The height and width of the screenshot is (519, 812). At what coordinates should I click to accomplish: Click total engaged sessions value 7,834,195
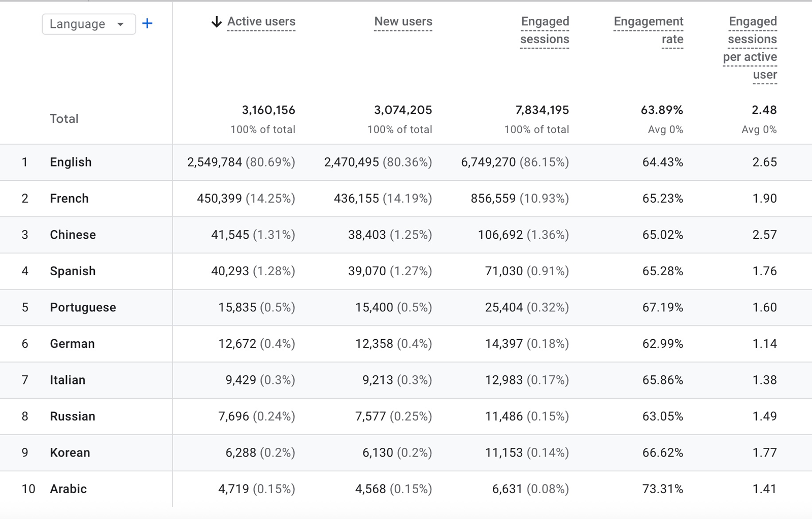[x=542, y=110]
